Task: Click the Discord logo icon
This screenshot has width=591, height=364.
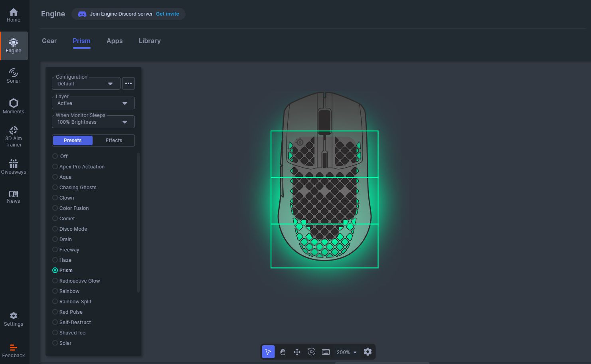Action: [x=82, y=14]
